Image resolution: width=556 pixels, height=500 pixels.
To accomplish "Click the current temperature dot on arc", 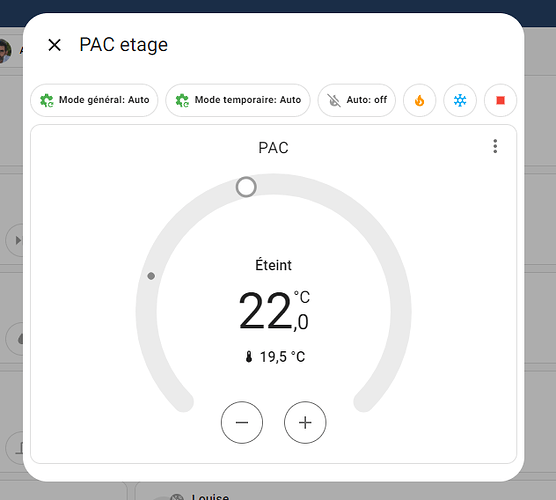I will [151, 276].
